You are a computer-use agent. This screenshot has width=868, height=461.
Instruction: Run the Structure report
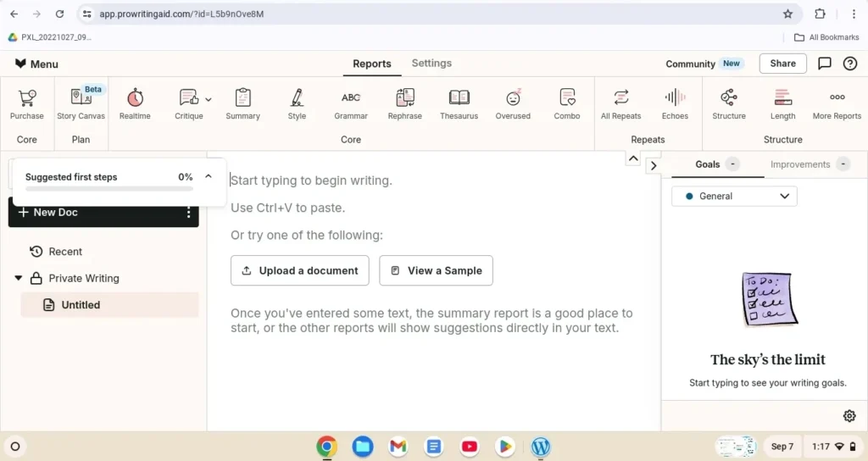coord(728,104)
